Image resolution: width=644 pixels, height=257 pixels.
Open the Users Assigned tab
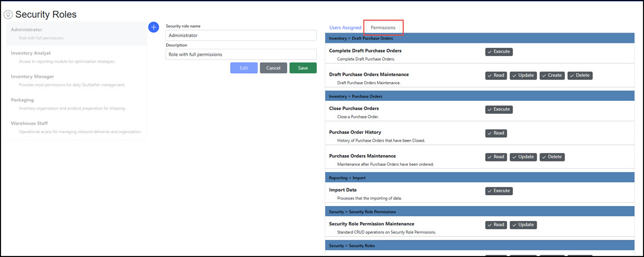point(345,27)
